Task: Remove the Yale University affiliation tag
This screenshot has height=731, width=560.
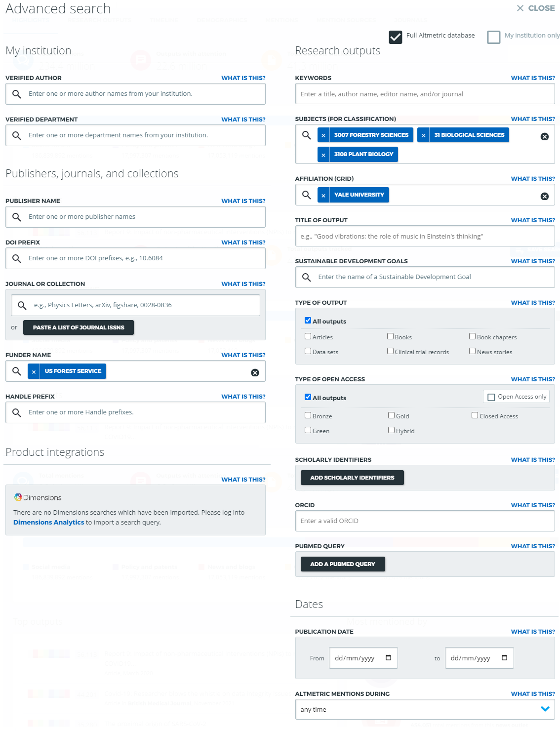Action: (x=323, y=195)
